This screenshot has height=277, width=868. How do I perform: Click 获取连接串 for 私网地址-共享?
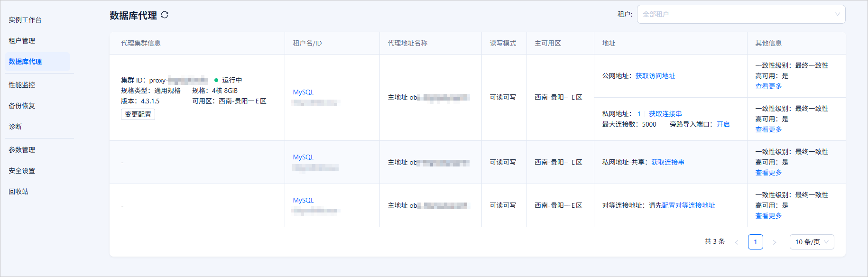tap(667, 162)
